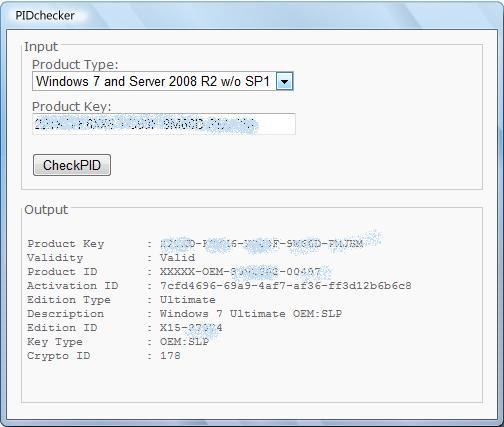Select the Product Type combo box text
This screenshot has width=504, height=427.
coord(153,81)
